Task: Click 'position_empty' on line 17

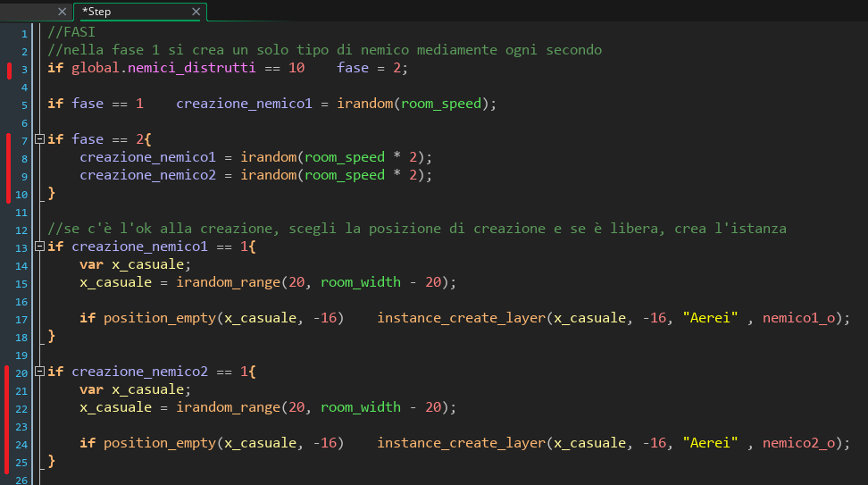Action: pos(160,318)
